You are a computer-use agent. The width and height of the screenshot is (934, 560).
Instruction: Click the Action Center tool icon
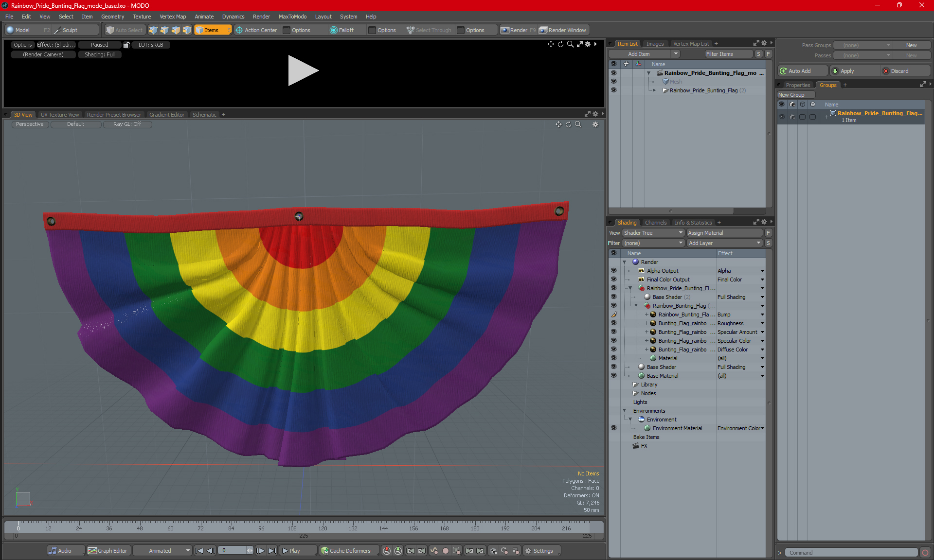coord(239,30)
